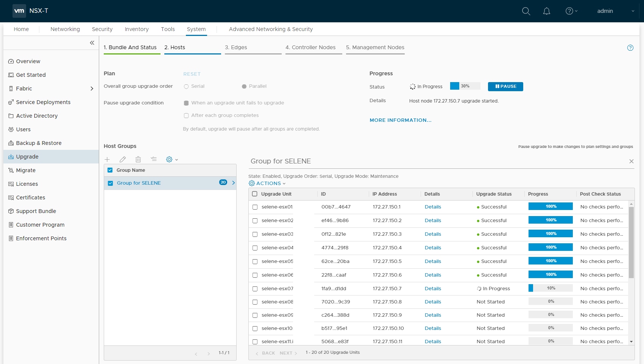
Task: Add a new host group
Action: tap(107, 159)
